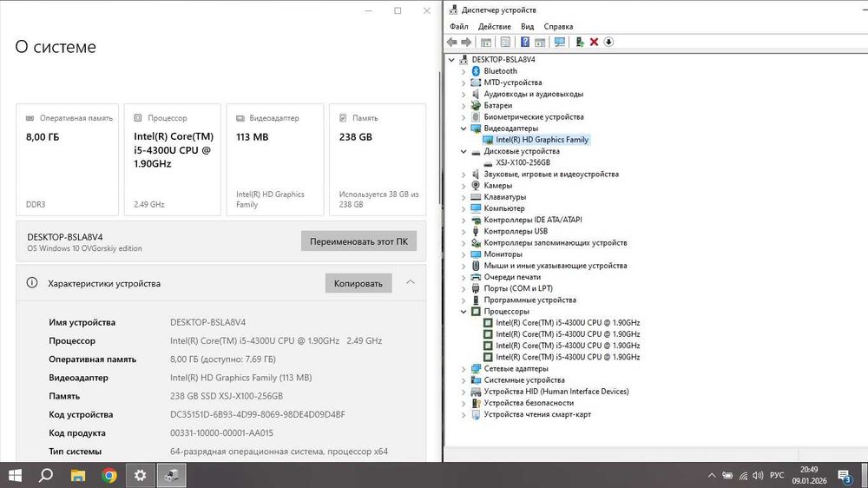Click Device Manager taskbar icon
The image size is (868, 488).
tap(172, 475)
